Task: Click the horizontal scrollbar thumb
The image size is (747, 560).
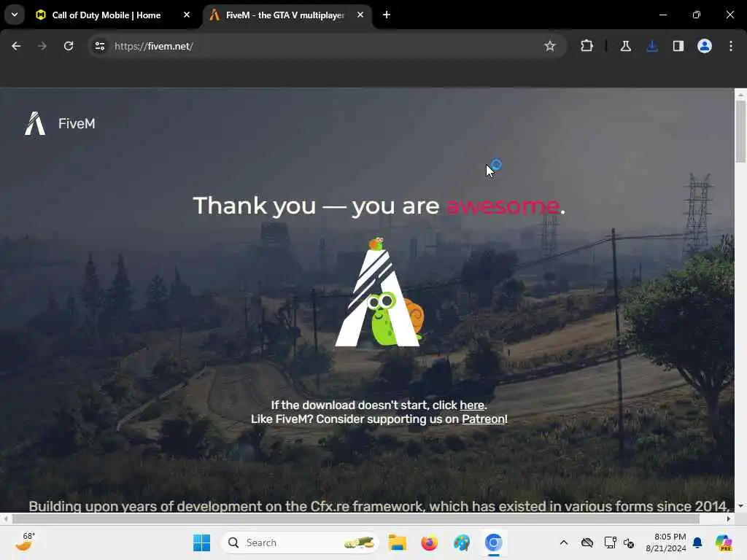Action: 355,518
